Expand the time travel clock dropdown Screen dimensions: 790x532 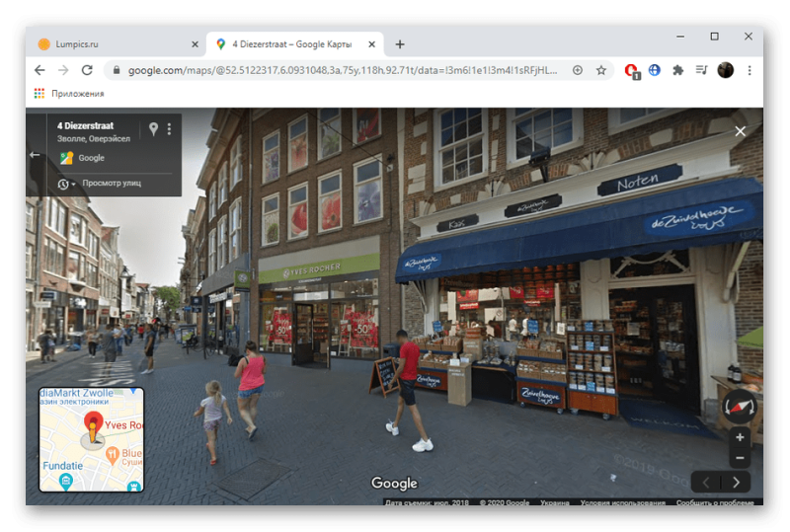coord(66,184)
